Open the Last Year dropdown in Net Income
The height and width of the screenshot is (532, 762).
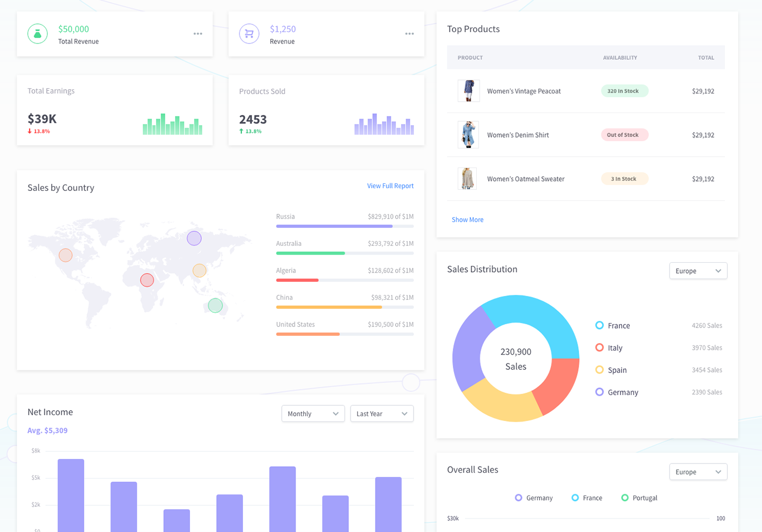point(382,413)
